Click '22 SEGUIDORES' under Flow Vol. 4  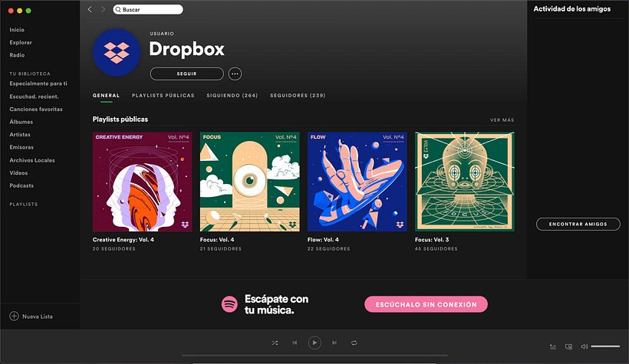pyautogui.click(x=328, y=249)
